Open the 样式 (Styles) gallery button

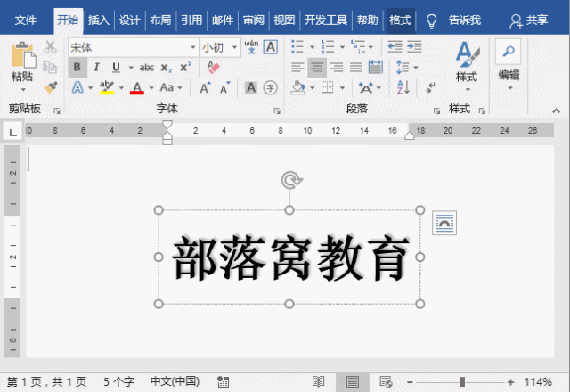point(467,66)
